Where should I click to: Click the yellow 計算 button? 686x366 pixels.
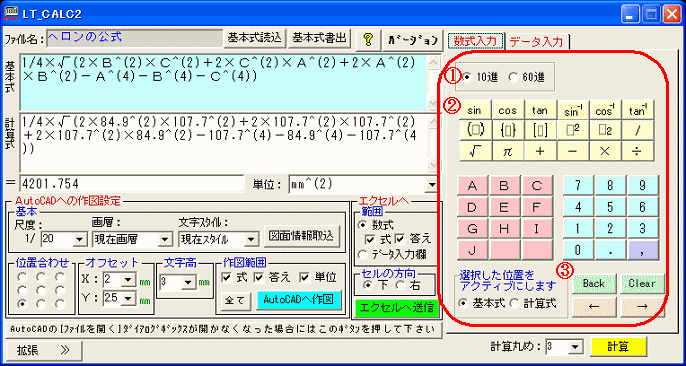(618, 348)
